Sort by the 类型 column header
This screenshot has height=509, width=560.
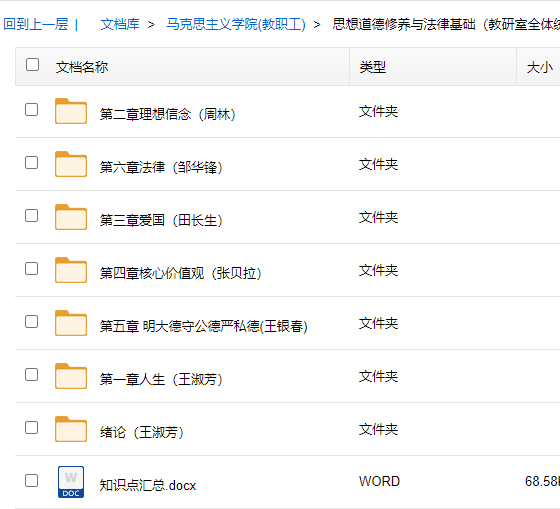(x=372, y=67)
